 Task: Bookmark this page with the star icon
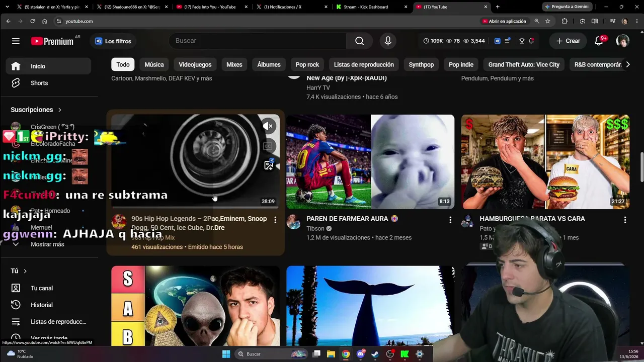[x=548, y=21]
